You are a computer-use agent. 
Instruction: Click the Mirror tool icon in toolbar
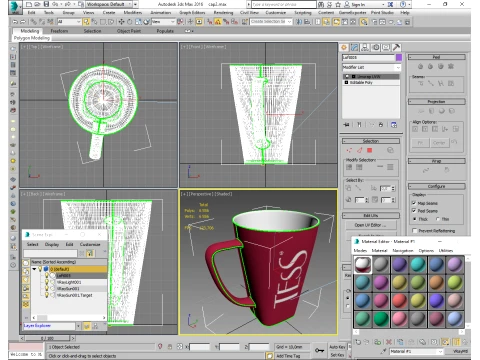[299, 22]
